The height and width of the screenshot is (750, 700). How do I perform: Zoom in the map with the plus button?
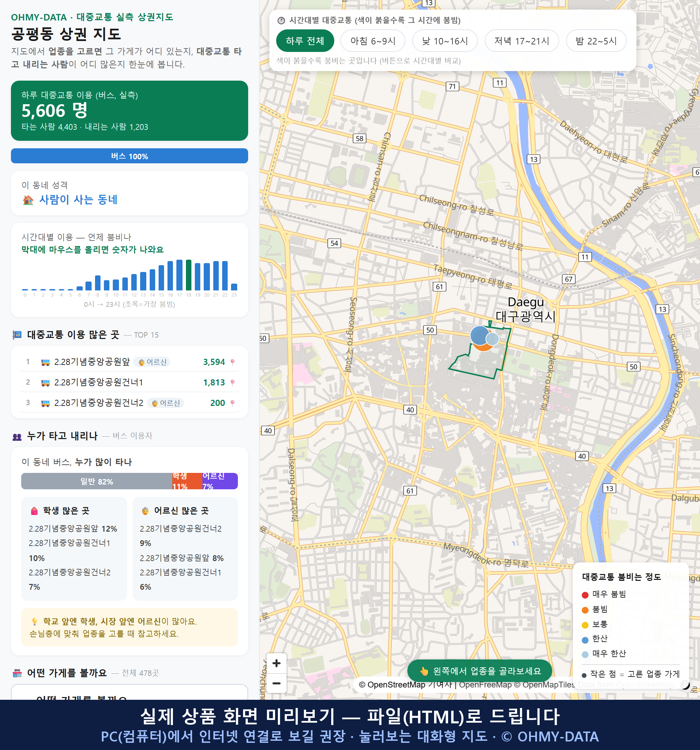(x=276, y=663)
